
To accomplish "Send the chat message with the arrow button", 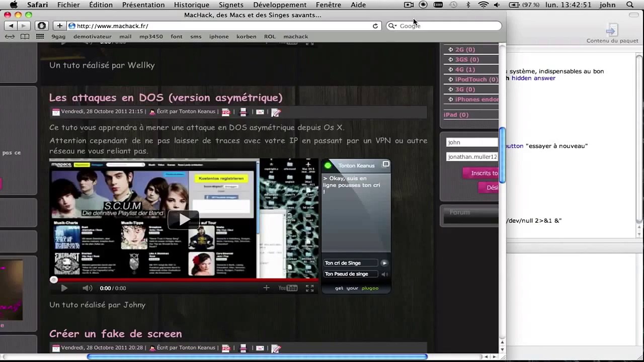I will [x=384, y=263].
